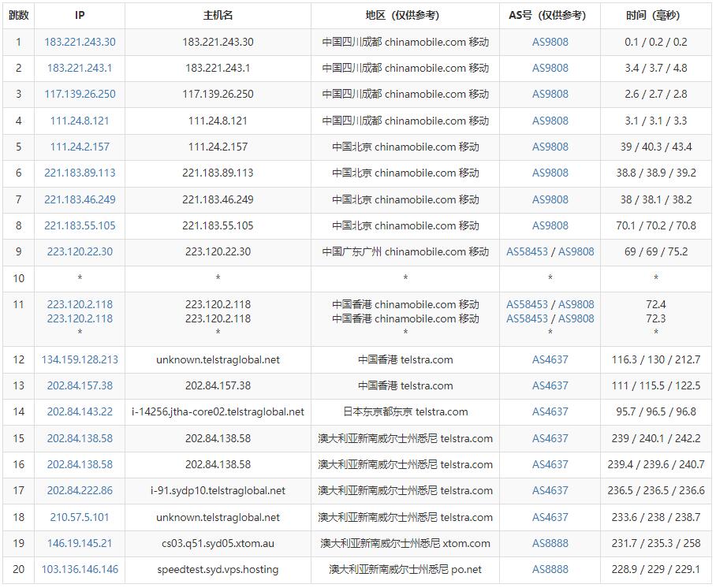Open AS9808 link in hop 9 row
The image size is (716, 588).
[x=576, y=251]
